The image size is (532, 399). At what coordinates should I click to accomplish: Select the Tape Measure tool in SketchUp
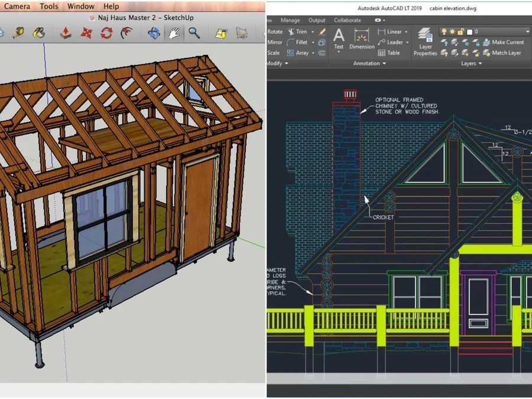click(17, 33)
